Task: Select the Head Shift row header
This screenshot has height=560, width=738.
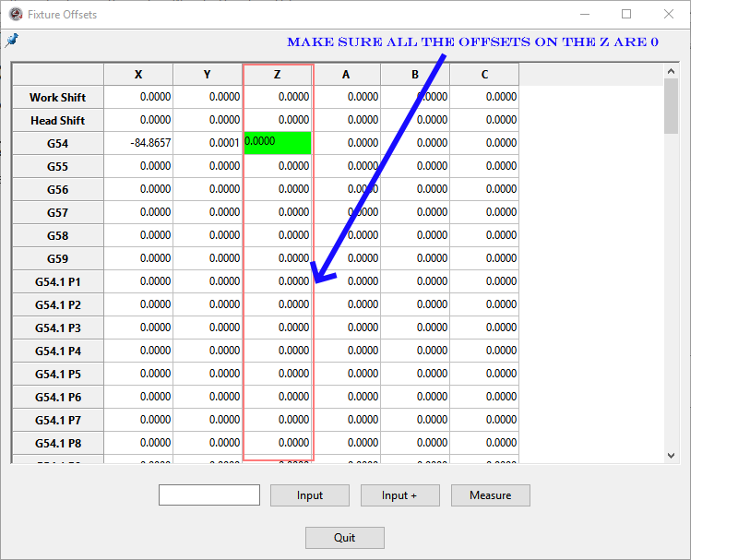Action: coord(57,120)
